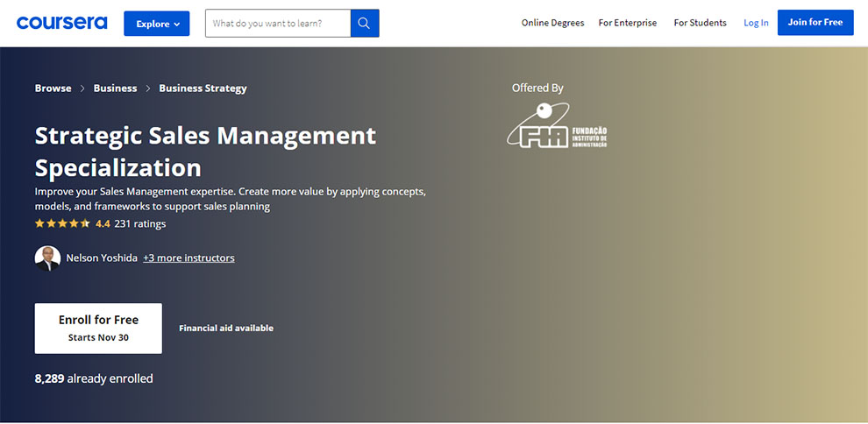Select the Business breadcrumb link
The width and height of the screenshot is (868, 424).
coord(115,88)
